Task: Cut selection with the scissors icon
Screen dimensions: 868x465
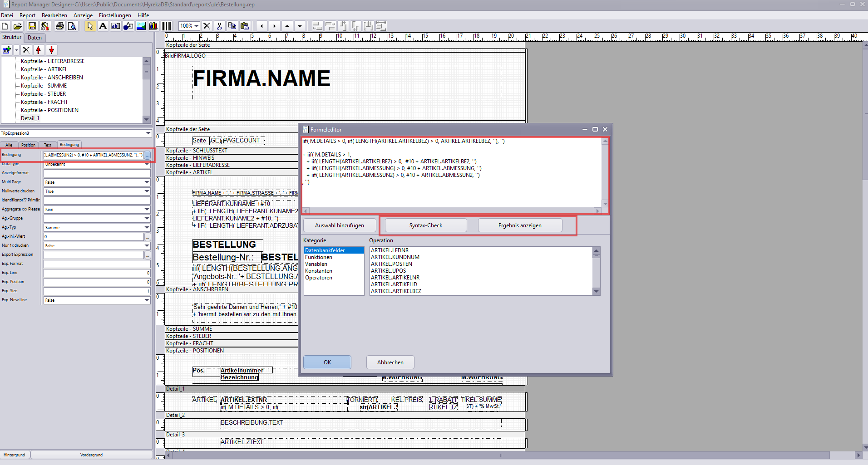Action: (x=220, y=26)
